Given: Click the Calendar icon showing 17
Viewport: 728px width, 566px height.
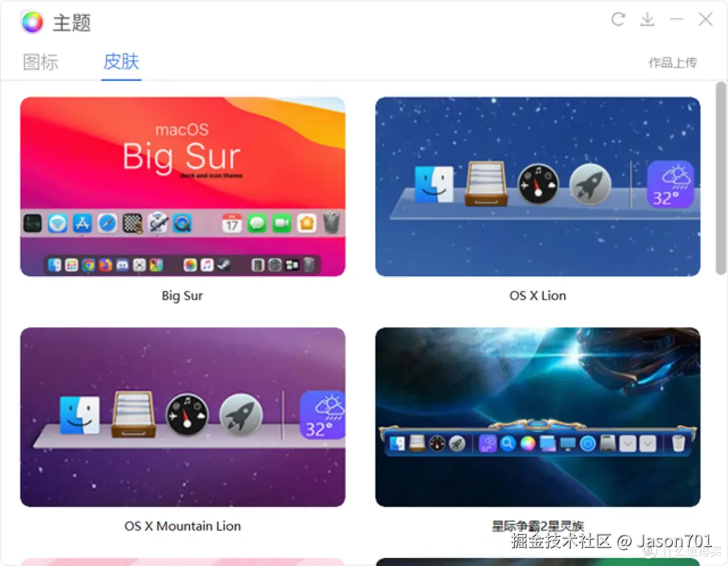Looking at the screenshot, I should [x=233, y=222].
